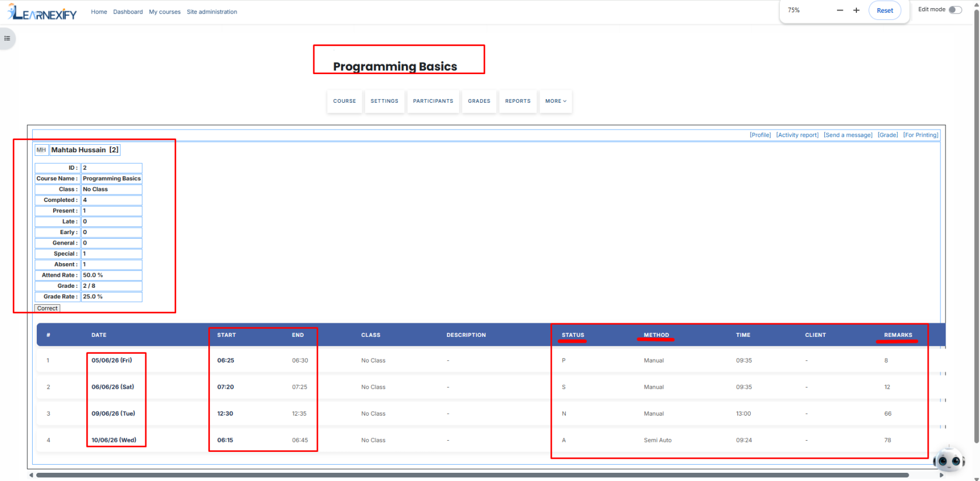Open the side drawer list icon
The image size is (980, 481).
coord(7,39)
